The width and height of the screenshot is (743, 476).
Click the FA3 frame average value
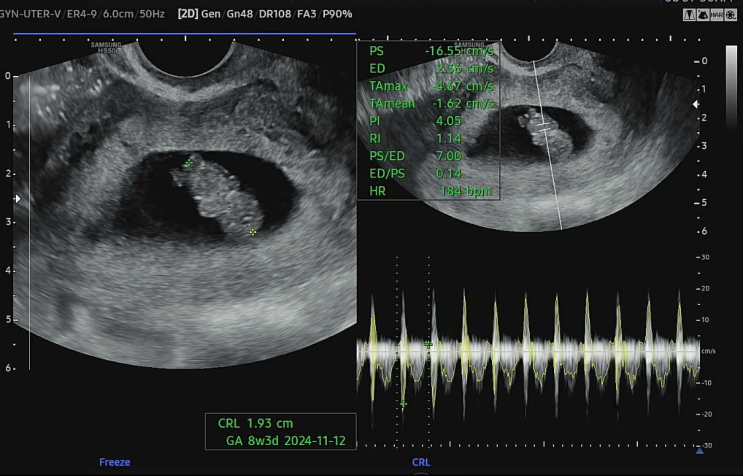pyautogui.click(x=307, y=14)
